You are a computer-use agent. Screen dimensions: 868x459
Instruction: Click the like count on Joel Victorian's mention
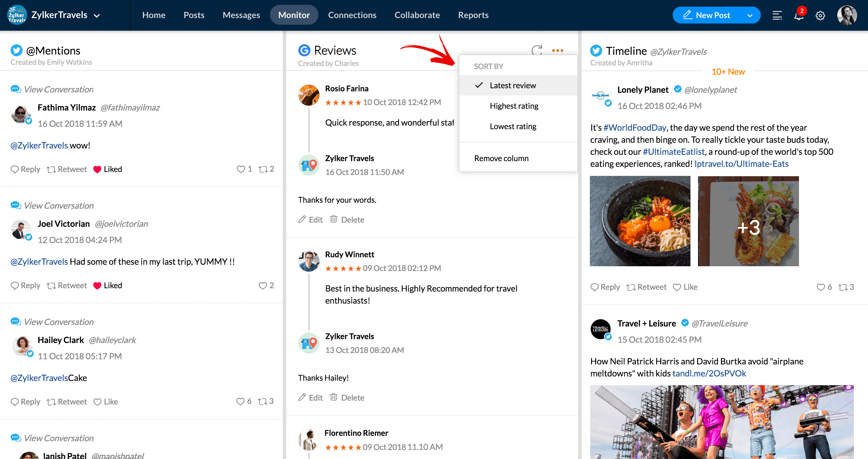pyautogui.click(x=266, y=286)
